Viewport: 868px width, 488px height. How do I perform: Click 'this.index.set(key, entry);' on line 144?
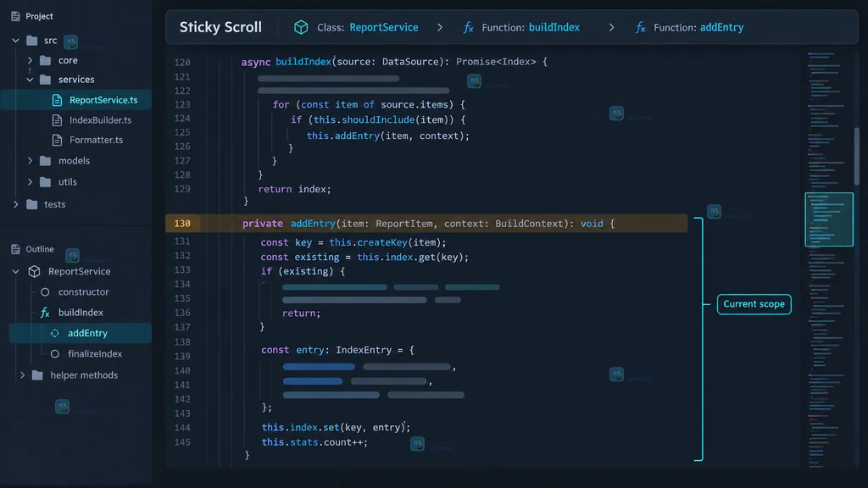point(336,428)
